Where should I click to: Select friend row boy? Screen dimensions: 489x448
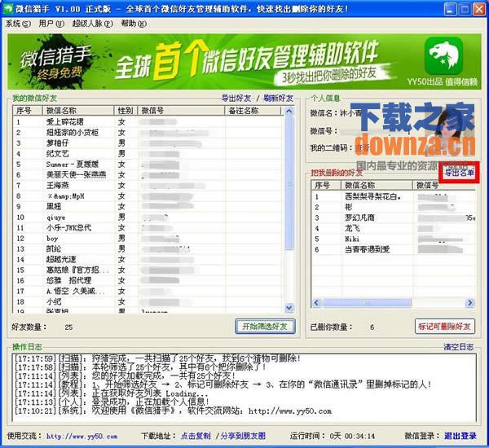[x=148, y=239]
